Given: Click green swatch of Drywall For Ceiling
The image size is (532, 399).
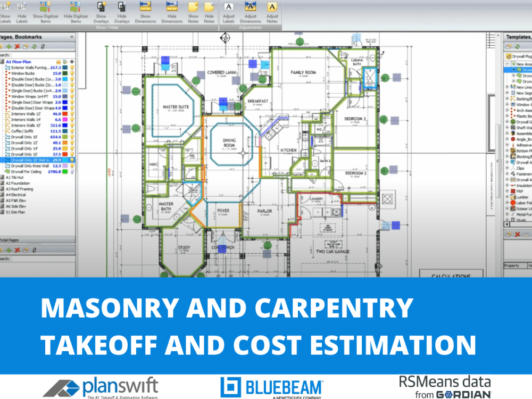Looking at the screenshot, I should click(x=65, y=171).
